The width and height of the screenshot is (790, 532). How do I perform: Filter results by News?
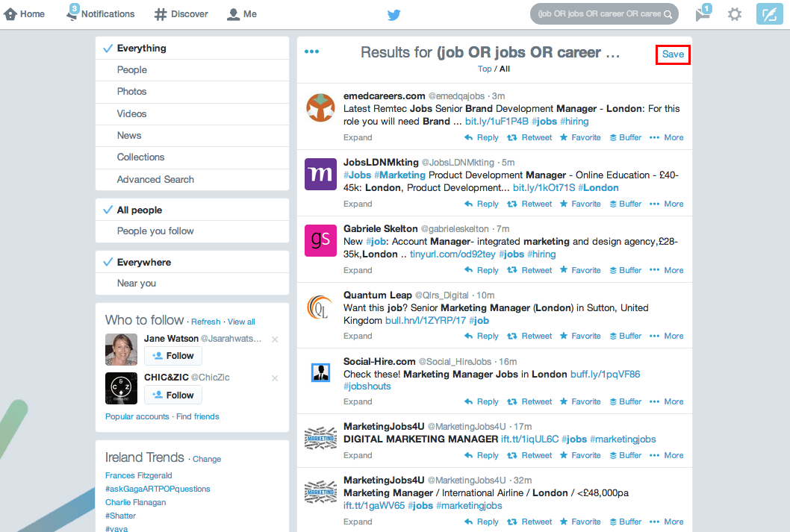coord(192,135)
